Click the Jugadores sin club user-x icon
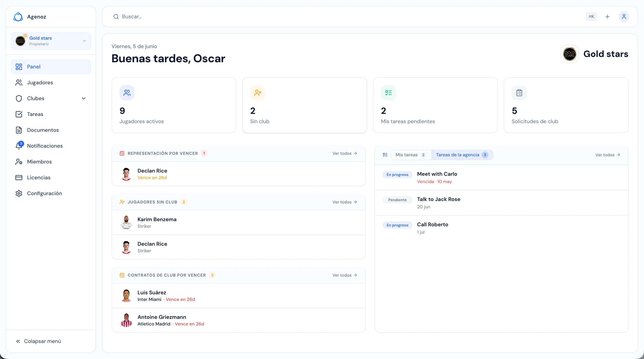 coord(122,202)
